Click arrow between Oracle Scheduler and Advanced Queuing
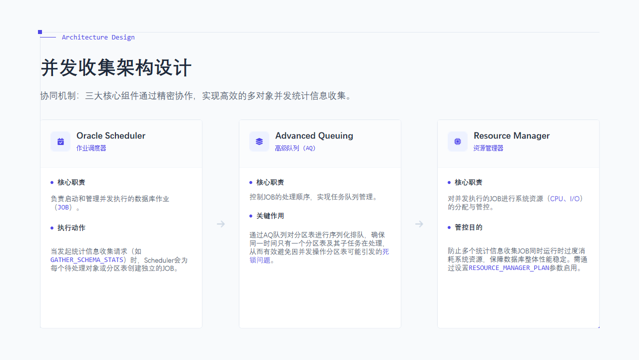Viewport: 639px width, 360px height. coord(220,224)
